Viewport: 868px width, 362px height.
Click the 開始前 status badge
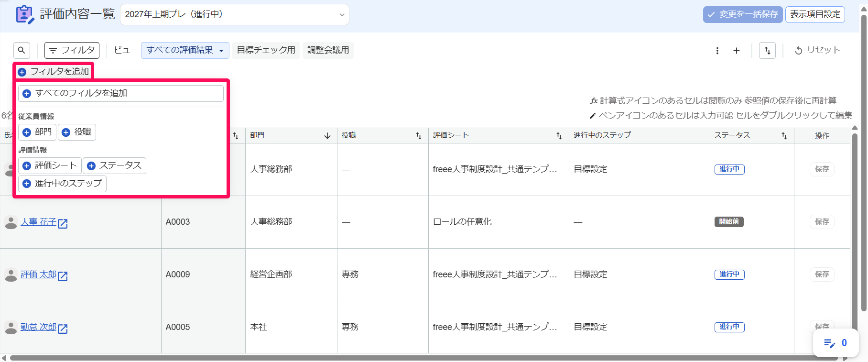pyautogui.click(x=729, y=222)
